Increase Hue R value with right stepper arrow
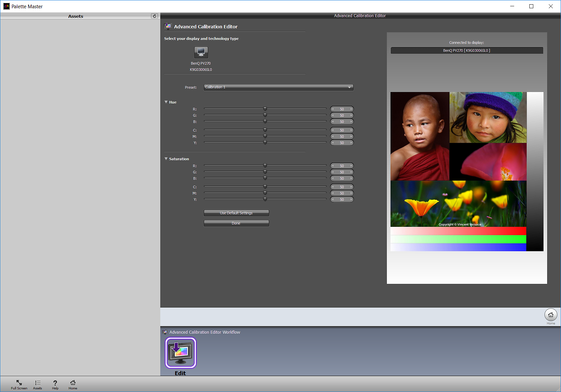 tap(351, 109)
